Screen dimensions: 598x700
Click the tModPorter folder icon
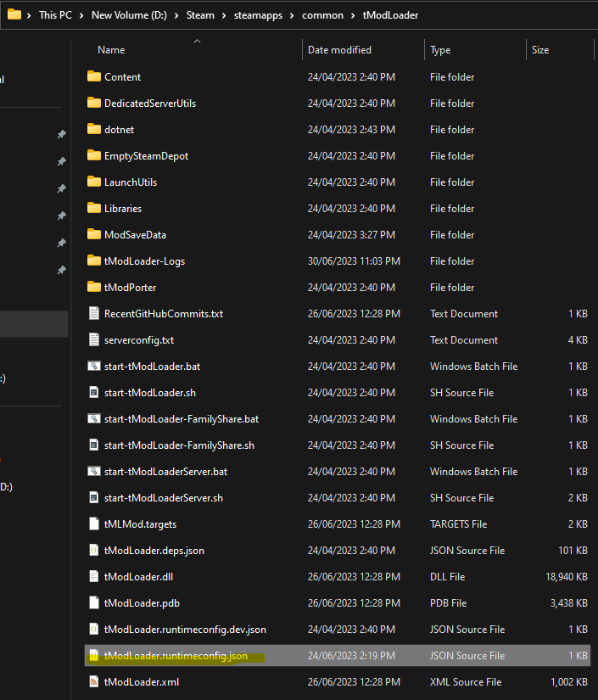tap(93, 287)
